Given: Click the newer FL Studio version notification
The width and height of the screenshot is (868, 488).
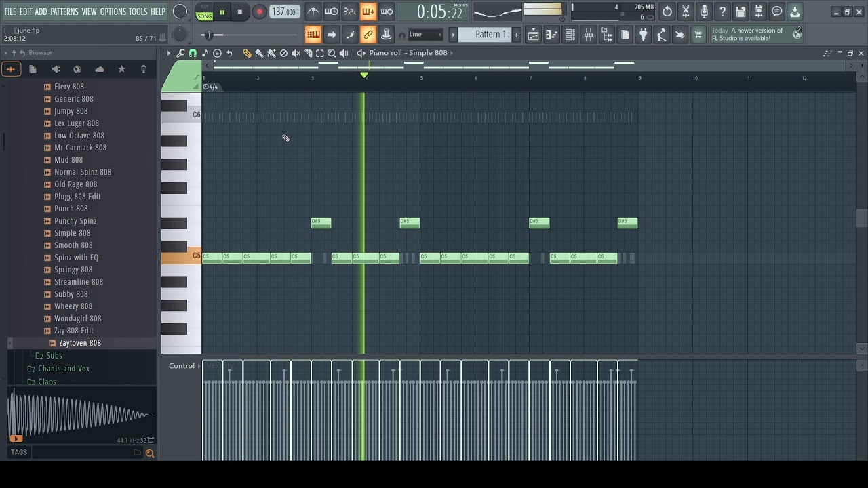Looking at the screenshot, I should pos(756,34).
